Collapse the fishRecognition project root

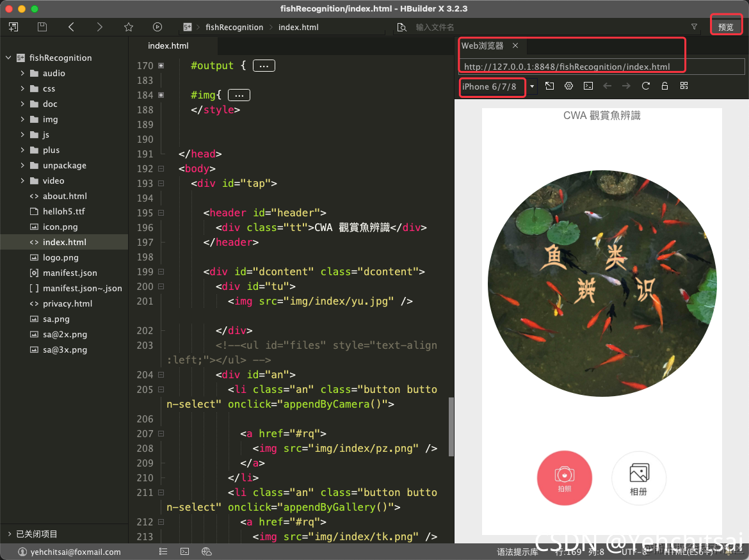click(8, 58)
